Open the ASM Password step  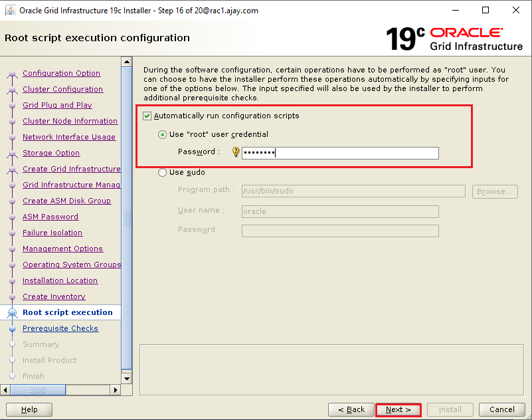pyautogui.click(x=50, y=217)
